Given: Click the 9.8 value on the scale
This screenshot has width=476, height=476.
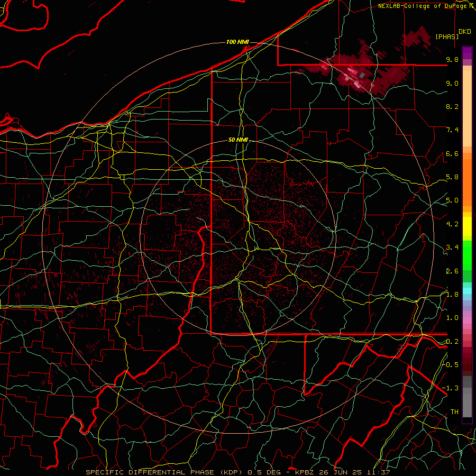Looking at the screenshot, I should click(452, 59).
